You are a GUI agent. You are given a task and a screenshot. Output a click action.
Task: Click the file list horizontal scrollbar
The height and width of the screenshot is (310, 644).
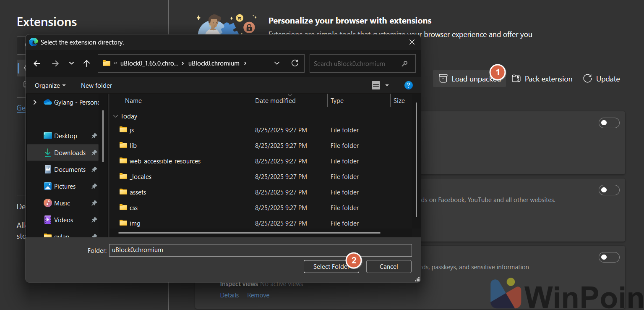tap(249, 233)
